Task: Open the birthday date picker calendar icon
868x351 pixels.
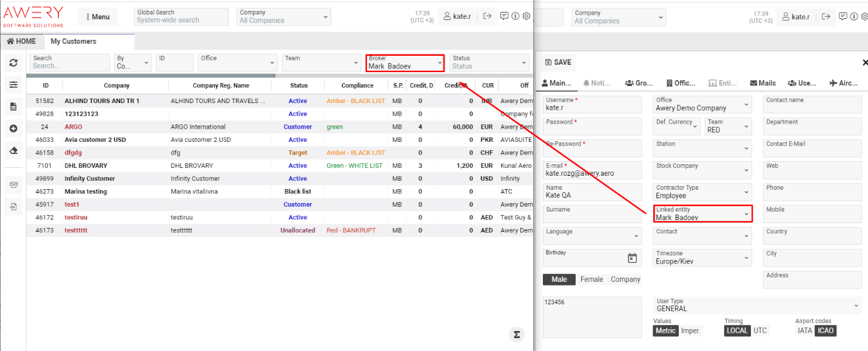Action: [633, 258]
